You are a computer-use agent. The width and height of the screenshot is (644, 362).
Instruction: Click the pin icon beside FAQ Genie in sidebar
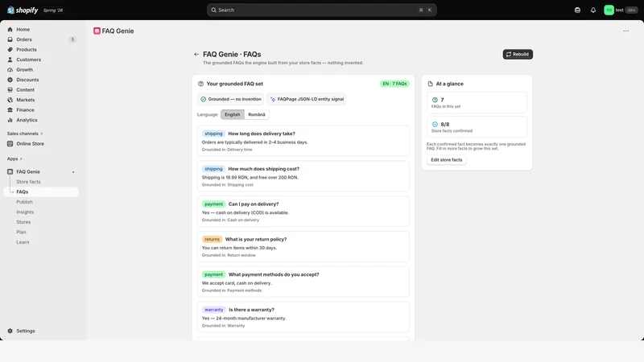click(x=73, y=172)
